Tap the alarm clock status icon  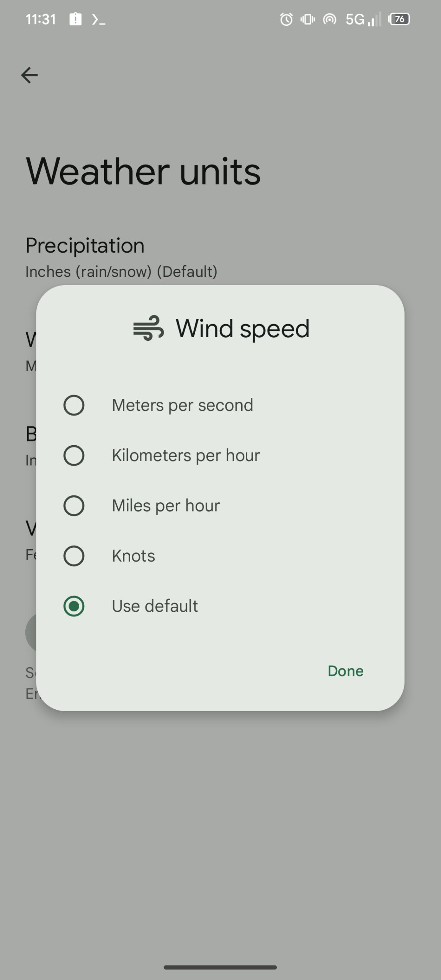286,19
